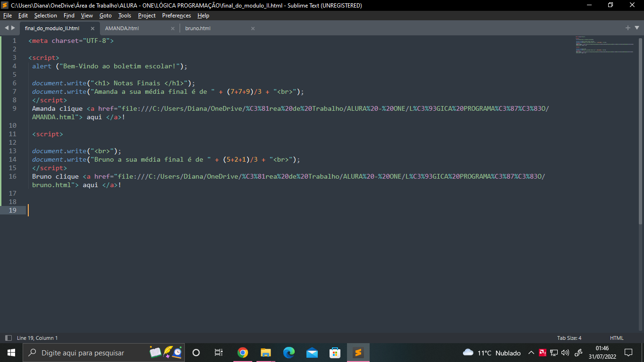644x362 pixels.
Task: Place cursor on the "UTF-8" charset value
Action: click(96, 41)
